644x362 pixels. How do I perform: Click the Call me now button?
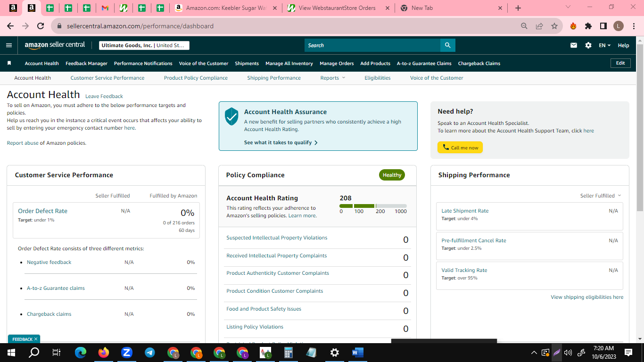[460, 148]
